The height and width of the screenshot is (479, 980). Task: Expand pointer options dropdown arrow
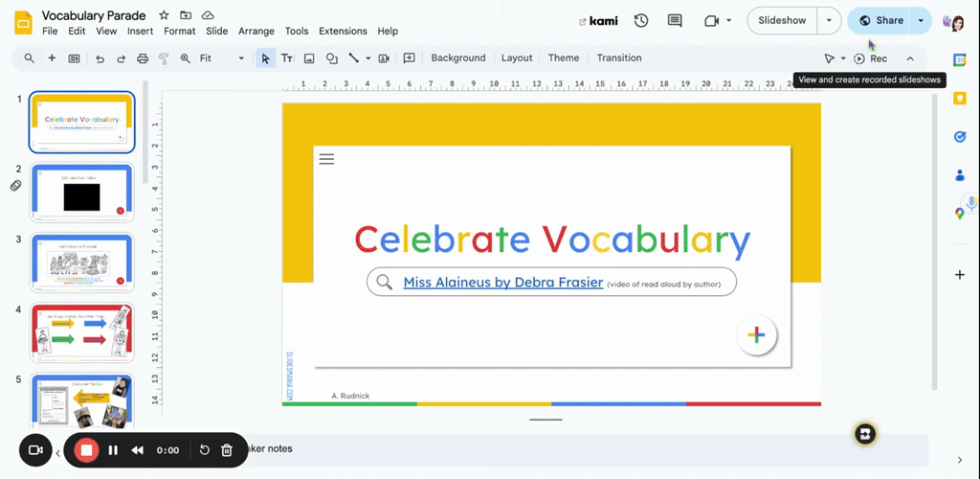tap(843, 58)
